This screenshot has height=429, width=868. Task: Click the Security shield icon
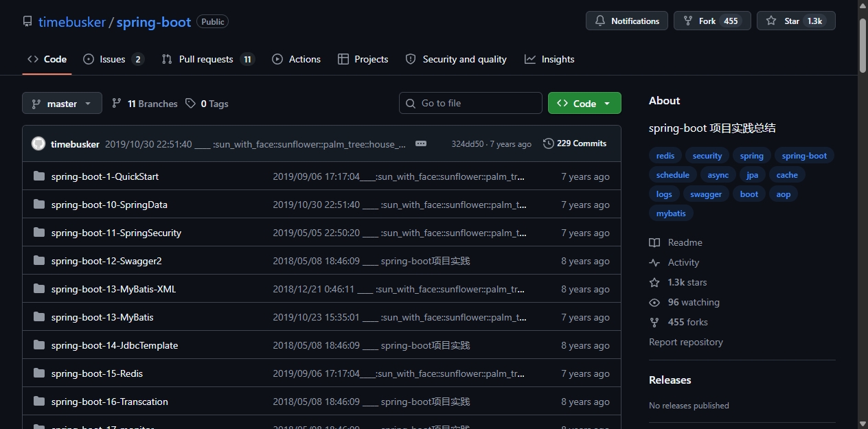(411, 59)
